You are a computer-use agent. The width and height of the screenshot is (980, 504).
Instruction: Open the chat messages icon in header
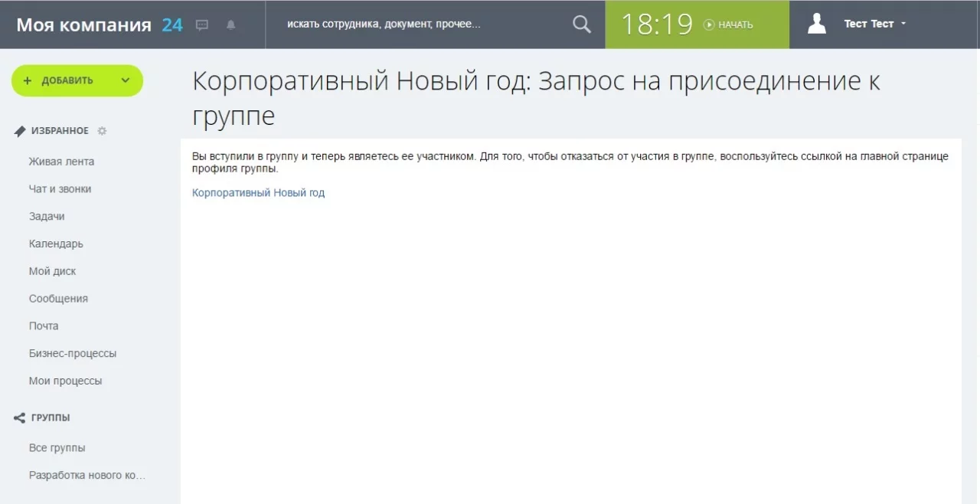click(x=202, y=25)
